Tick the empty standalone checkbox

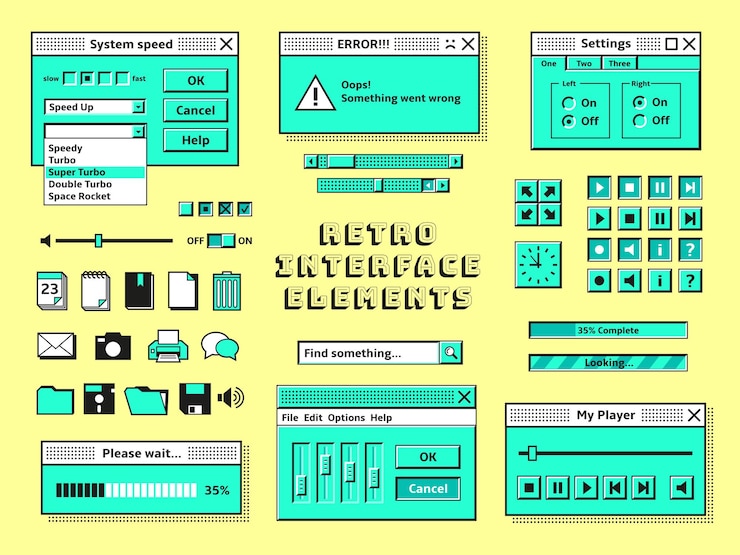click(x=186, y=209)
